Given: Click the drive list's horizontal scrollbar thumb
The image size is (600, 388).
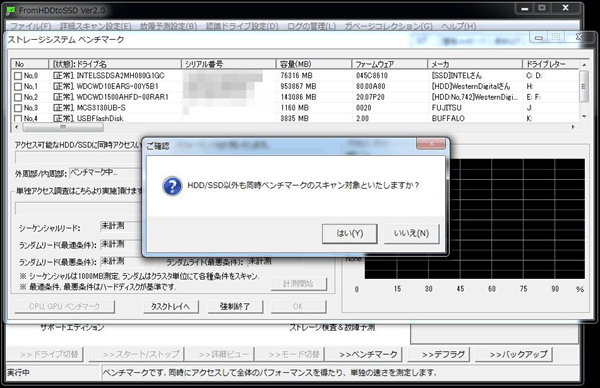Looking at the screenshot, I should tap(63, 127).
